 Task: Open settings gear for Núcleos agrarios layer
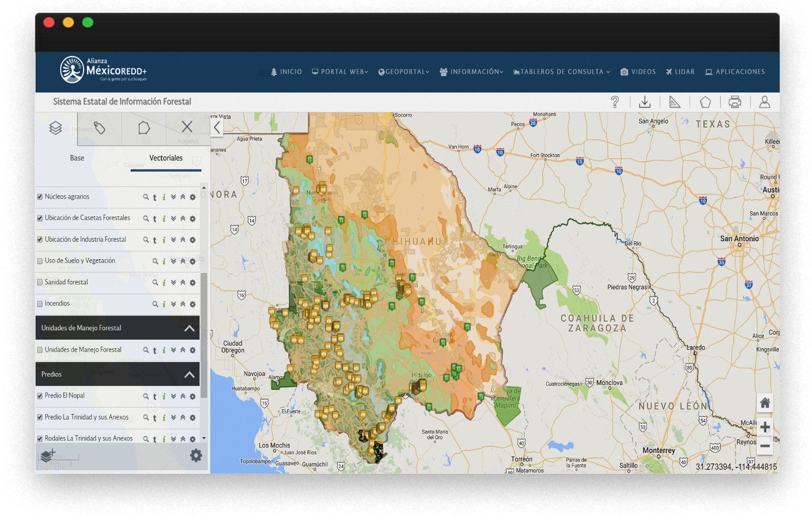click(192, 197)
